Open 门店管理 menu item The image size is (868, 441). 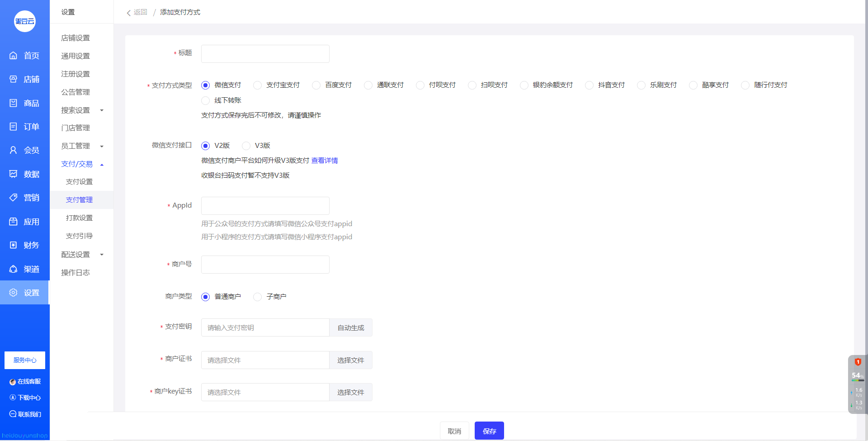[75, 128]
